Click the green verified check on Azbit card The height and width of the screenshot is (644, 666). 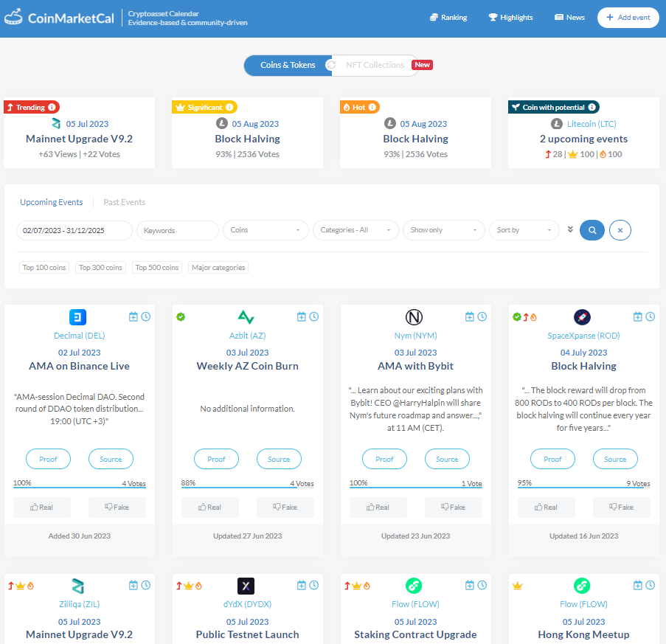tap(181, 316)
